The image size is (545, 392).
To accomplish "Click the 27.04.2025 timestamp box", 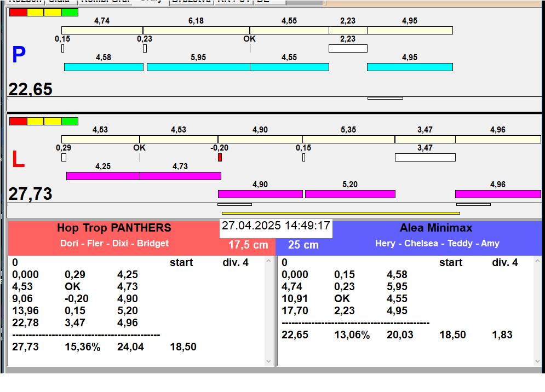I will coord(276,226).
